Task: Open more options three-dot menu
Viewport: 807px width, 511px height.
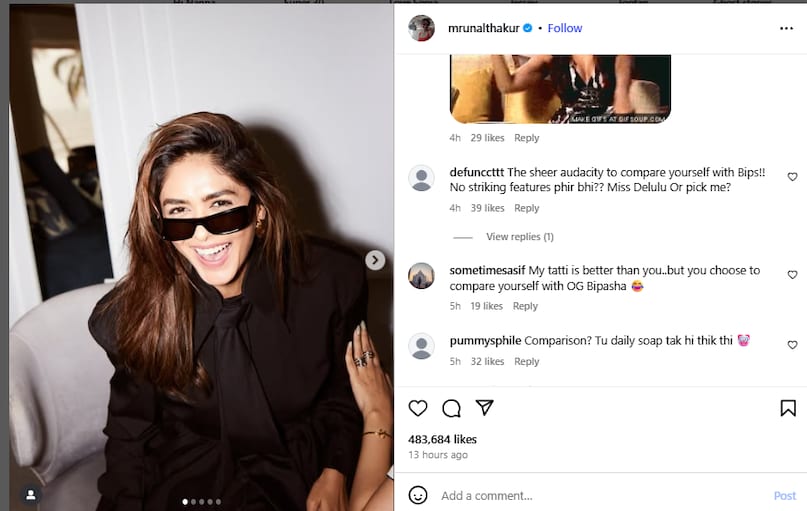Action: pyautogui.click(x=786, y=28)
